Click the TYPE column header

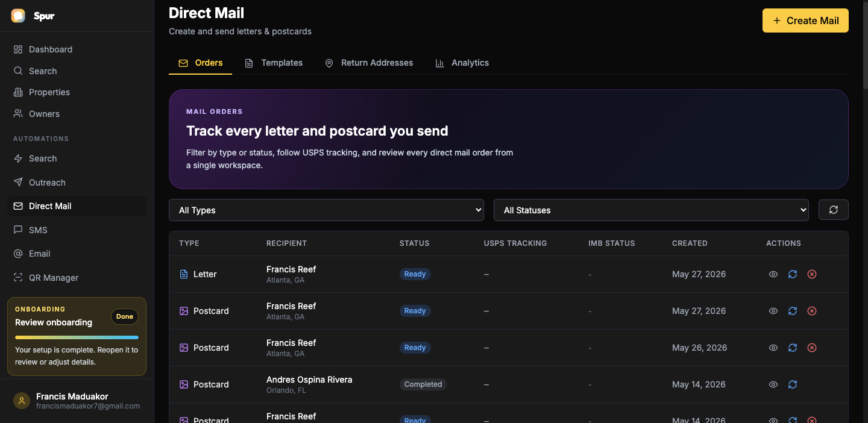189,243
